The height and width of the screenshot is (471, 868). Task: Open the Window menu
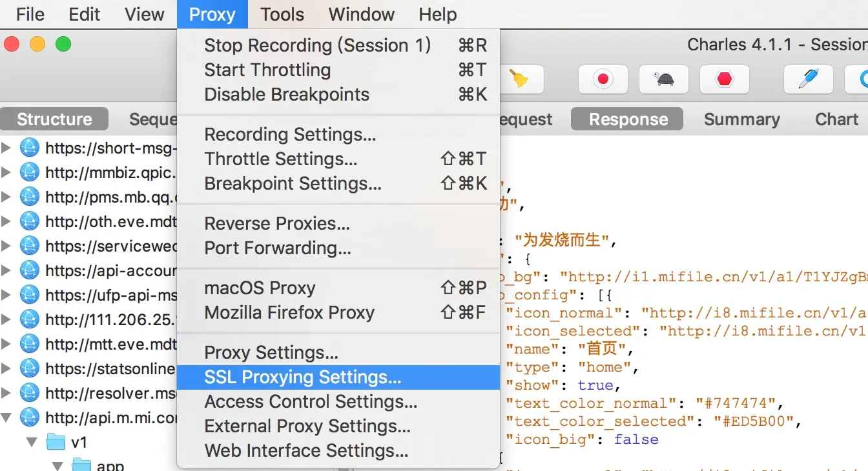362,14
